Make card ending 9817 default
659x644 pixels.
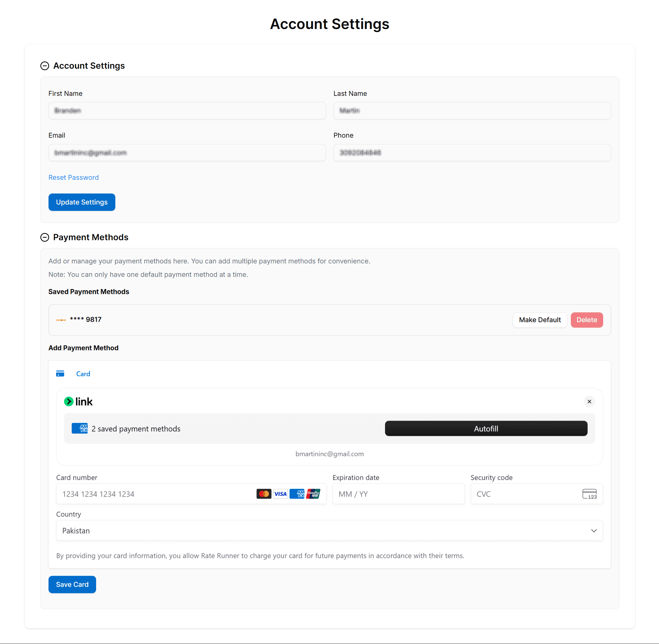(540, 320)
